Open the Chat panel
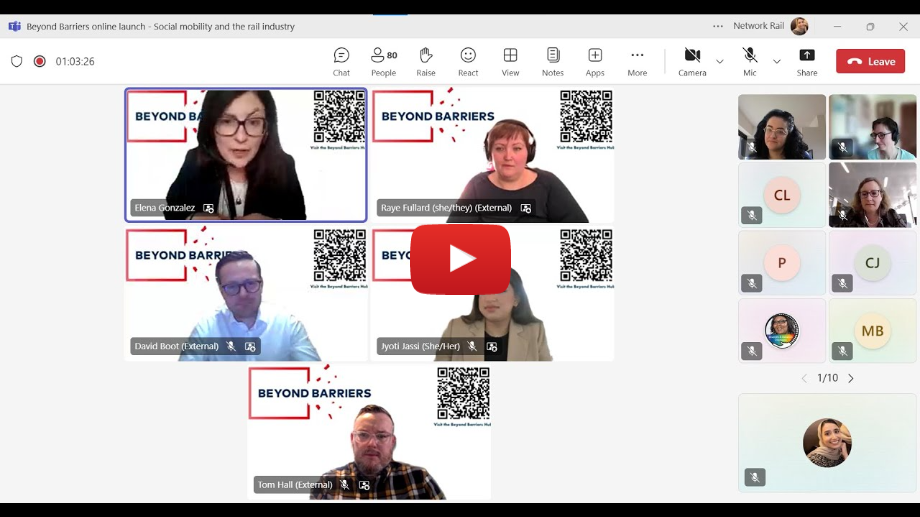Image resolution: width=920 pixels, height=517 pixels. coord(341,61)
